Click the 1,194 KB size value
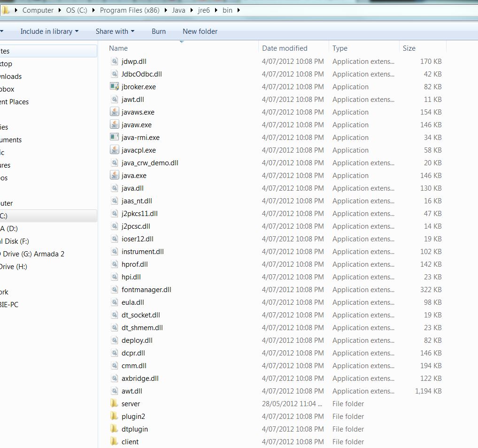Viewport: 478px width, 448px height. pos(428,391)
